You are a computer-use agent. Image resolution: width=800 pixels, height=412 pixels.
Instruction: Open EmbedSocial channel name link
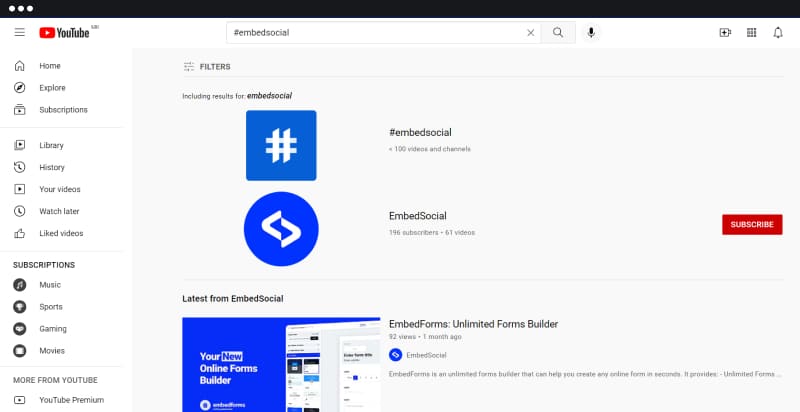point(417,216)
